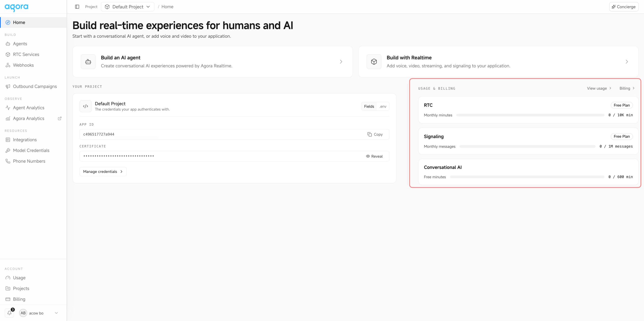644x321 pixels.
Task: Open Agents page from sidebar
Action: [x=33, y=44]
